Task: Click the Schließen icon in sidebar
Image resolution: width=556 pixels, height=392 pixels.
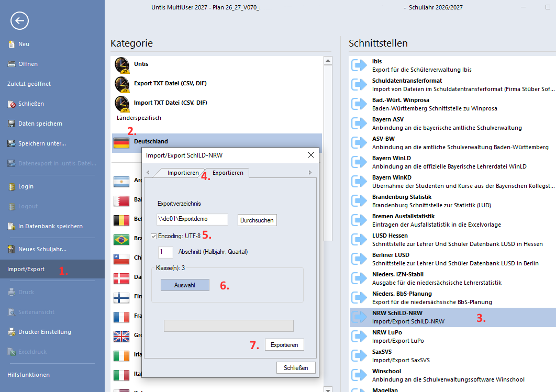Action: tap(12, 104)
